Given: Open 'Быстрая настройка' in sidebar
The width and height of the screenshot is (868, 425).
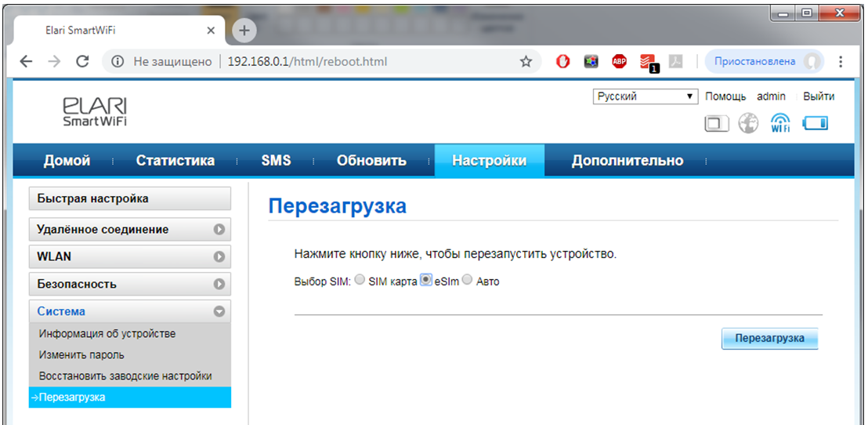Looking at the screenshot, I should 129,198.
